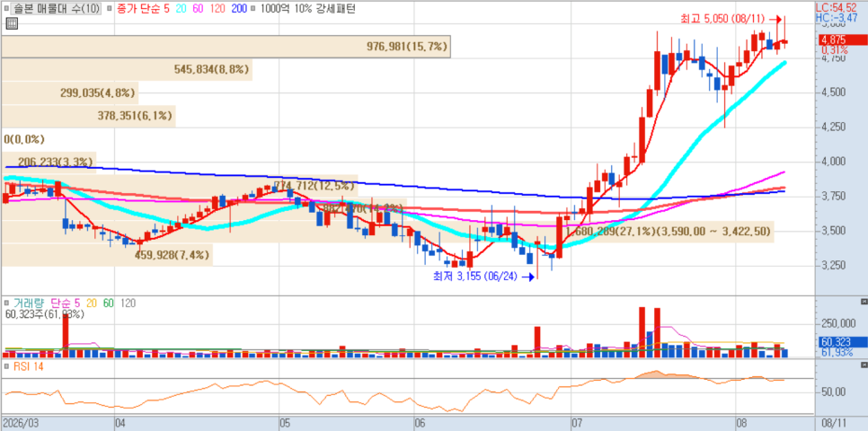This screenshot has width=868, height=431.
Task: Click the 545,834(8.8%) volume profile bar
Action: coord(126,70)
